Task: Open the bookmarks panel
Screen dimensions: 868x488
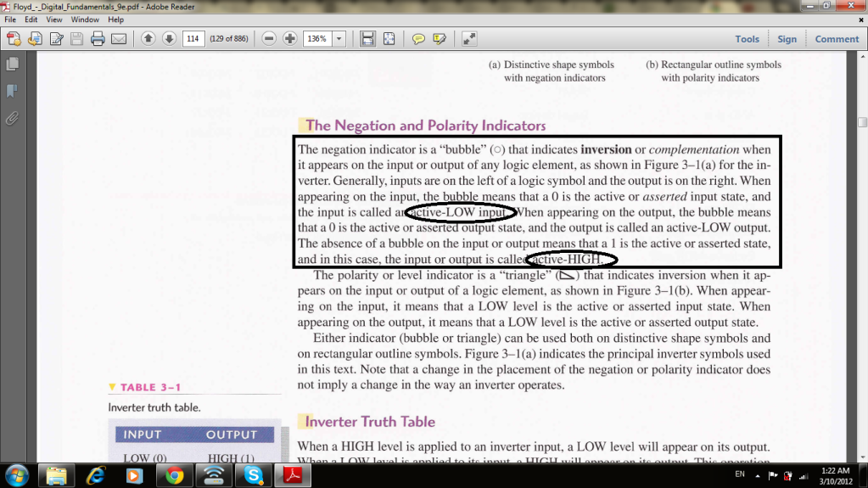Action: pos(12,91)
